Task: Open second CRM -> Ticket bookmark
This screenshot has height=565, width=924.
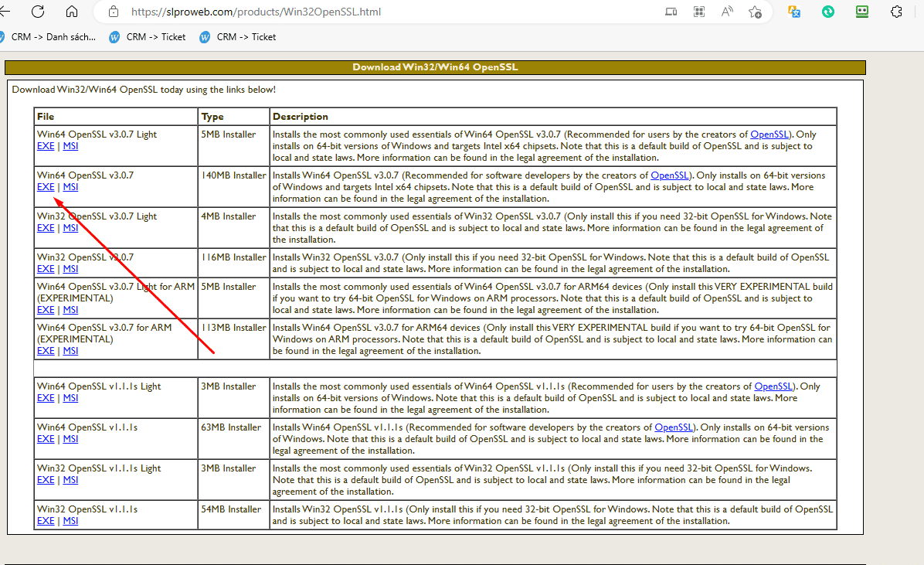Action: pos(238,37)
